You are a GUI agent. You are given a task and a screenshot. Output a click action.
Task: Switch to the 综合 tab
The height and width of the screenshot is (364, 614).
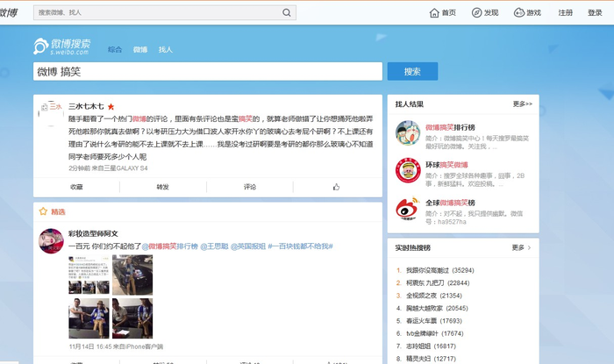(115, 50)
